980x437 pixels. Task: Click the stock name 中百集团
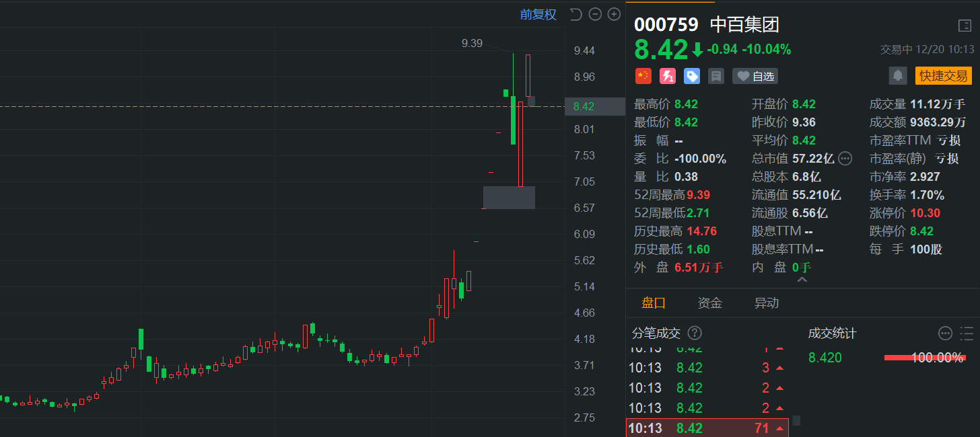click(x=745, y=26)
